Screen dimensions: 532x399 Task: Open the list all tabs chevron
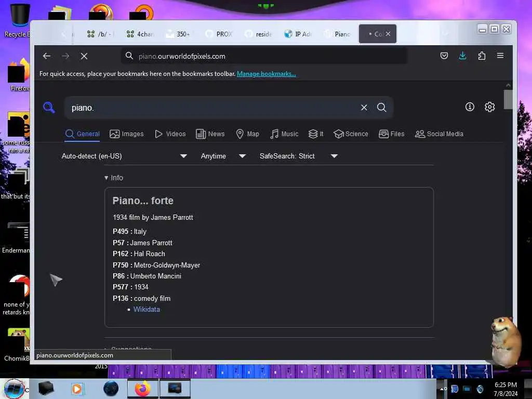point(446,34)
